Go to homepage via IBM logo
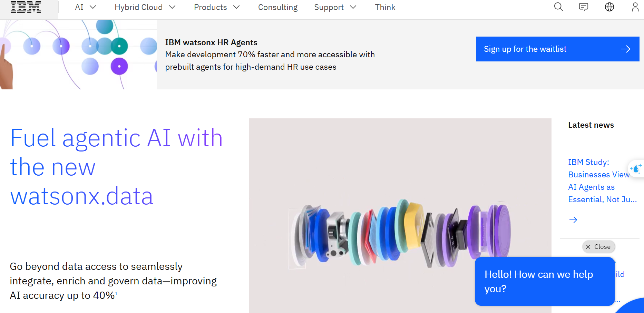 tap(26, 7)
